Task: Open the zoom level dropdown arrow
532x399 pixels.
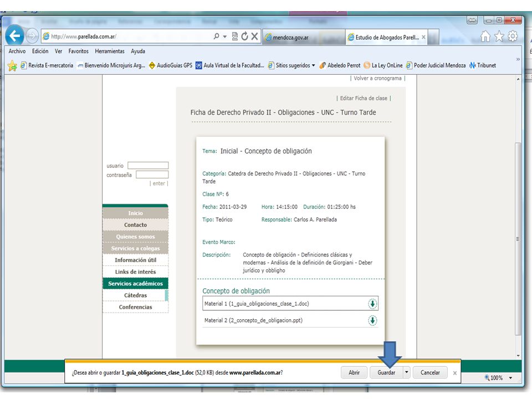Action: pos(510,377)
